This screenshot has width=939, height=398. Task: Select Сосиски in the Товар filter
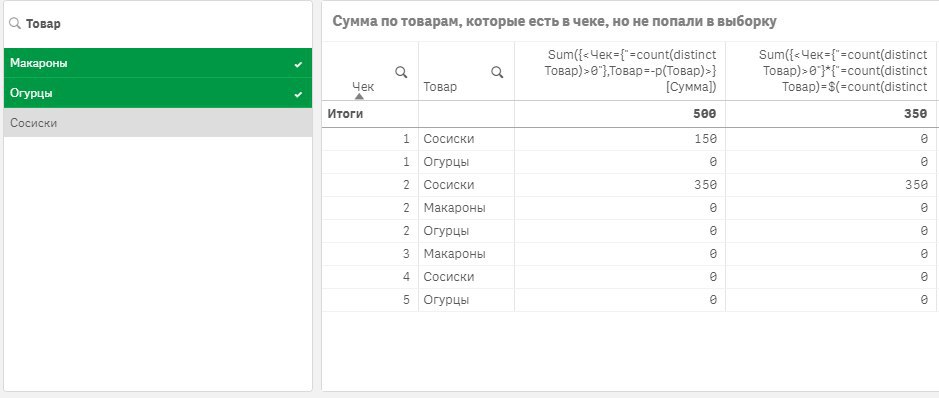[157, 123]
